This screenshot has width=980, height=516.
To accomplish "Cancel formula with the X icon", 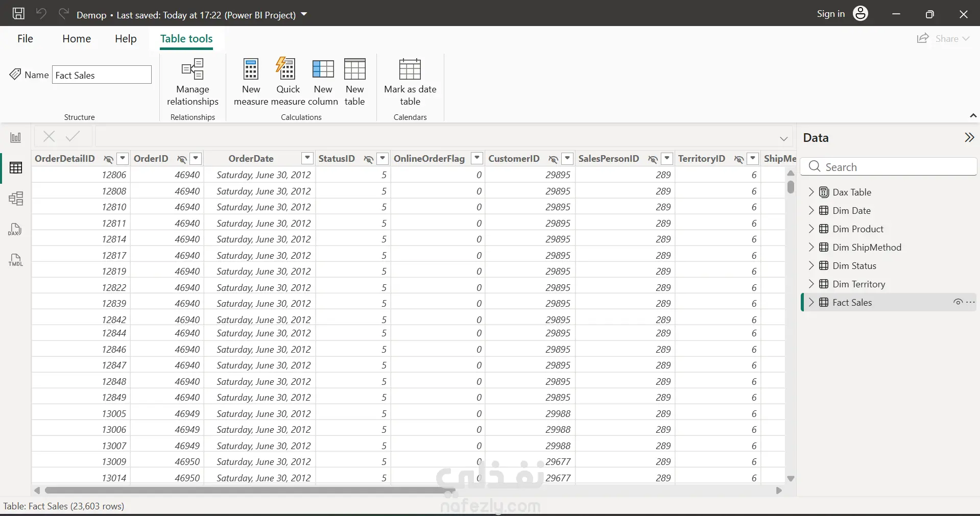I will [x=49, y=136].
